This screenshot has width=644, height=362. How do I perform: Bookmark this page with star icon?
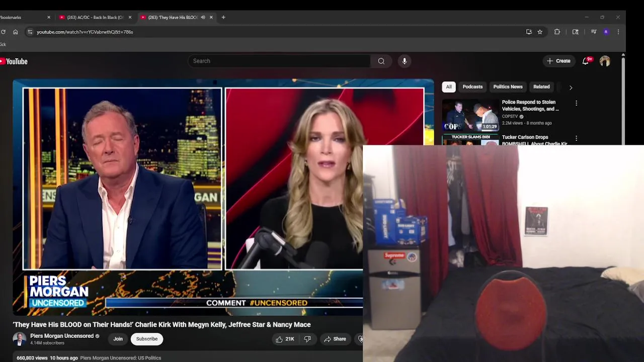pos(540,32)
